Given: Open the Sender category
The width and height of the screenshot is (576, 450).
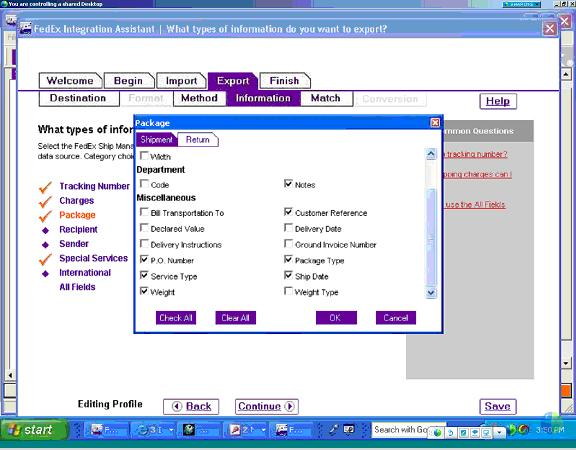Looking at the screenshot, I should point(74,244).
